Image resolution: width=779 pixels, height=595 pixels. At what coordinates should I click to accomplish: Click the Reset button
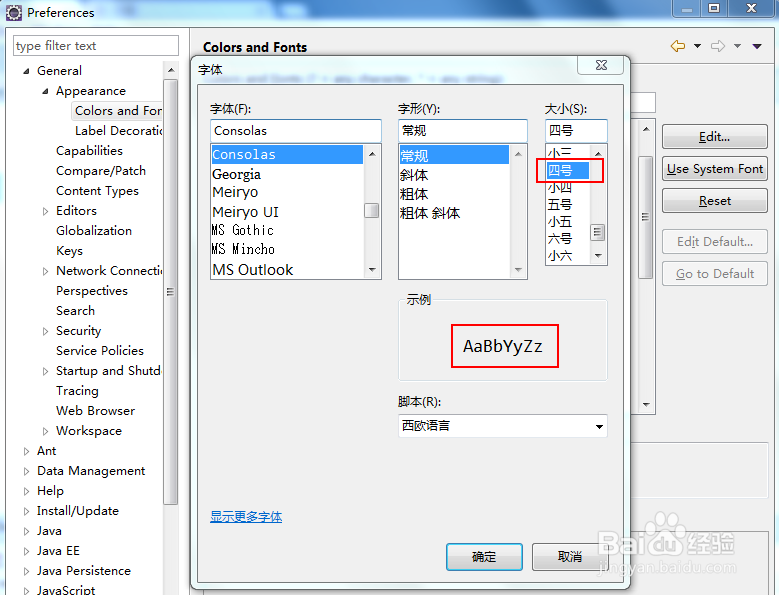714,201
